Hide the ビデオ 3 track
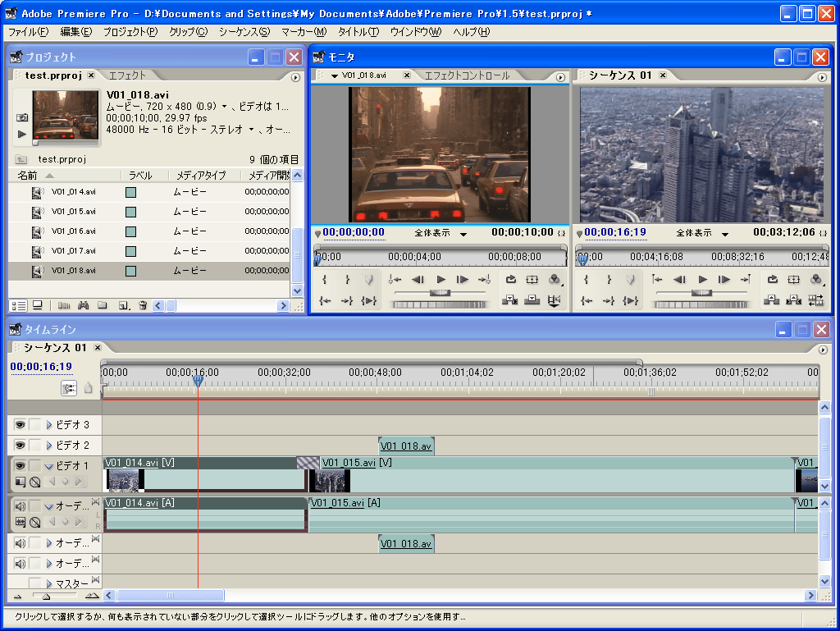 point(20,425)
